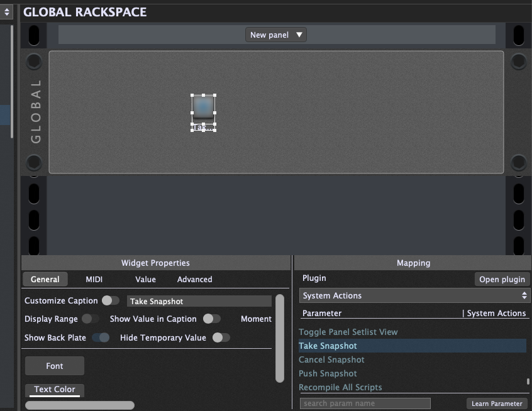Select Push Snapshot in parameter list
Image resolution: width=532 pixels, height=411 pixels.
click(328, 374)
